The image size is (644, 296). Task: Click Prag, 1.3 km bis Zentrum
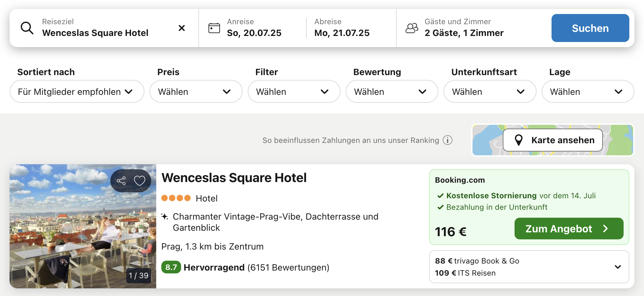coord(212,247)
